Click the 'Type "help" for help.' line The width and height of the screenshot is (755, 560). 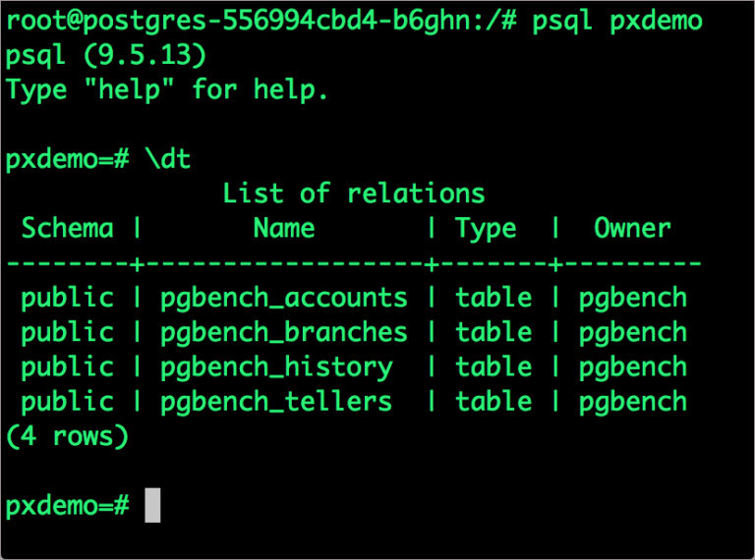pyautogui.click(x=167, y=90)
